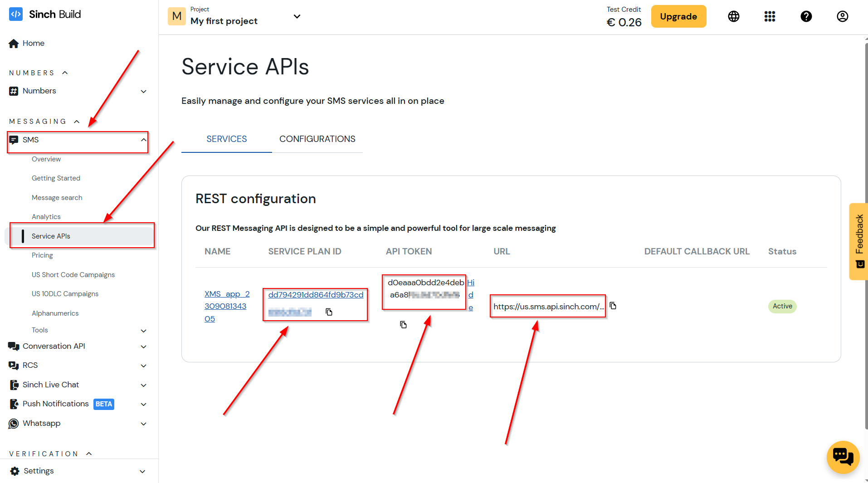Viewport: 868px width, 483px height.
Task: Open the language globe icon
Action: pos(733,16)
